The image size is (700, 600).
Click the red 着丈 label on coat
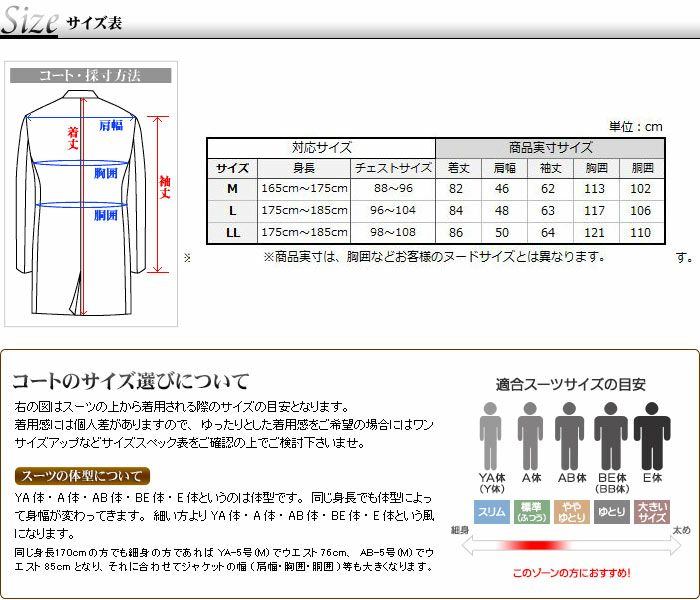(x=73, y=138)
